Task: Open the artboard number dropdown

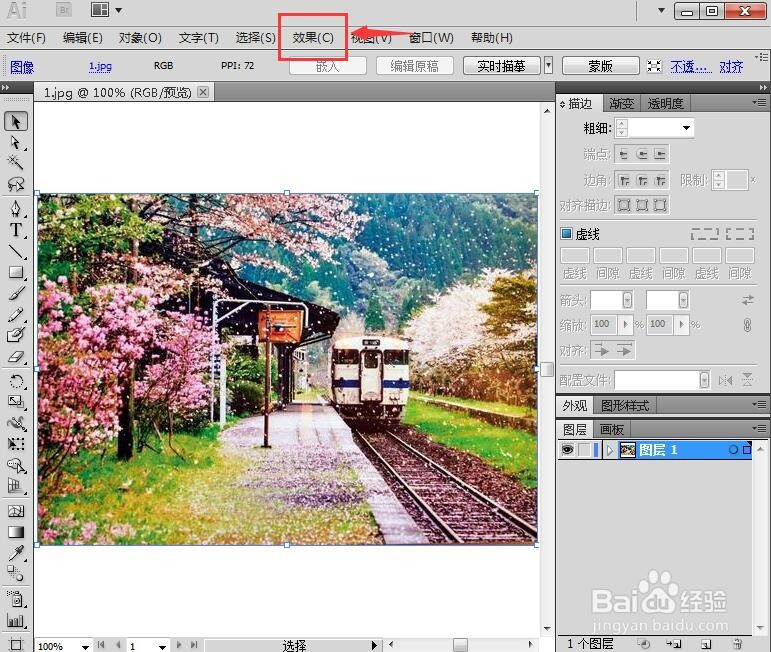Action: click(162, 646)
